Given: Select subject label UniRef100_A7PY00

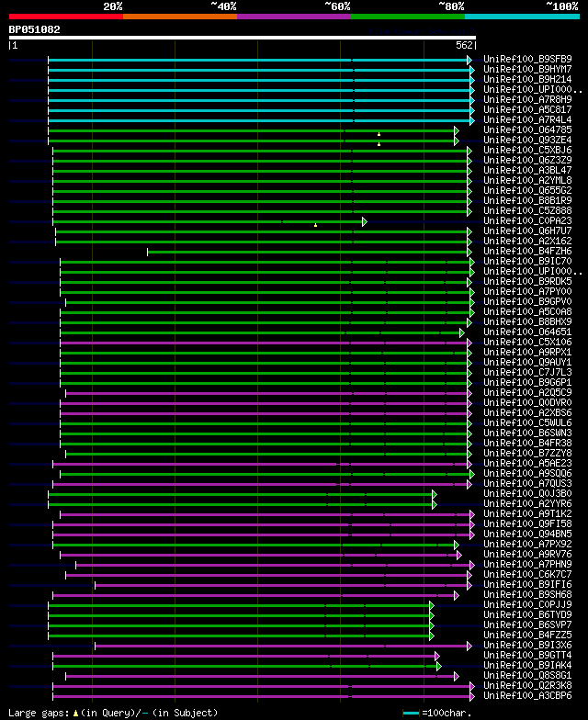Looking at the screenshot, I should tap(527, 292).
